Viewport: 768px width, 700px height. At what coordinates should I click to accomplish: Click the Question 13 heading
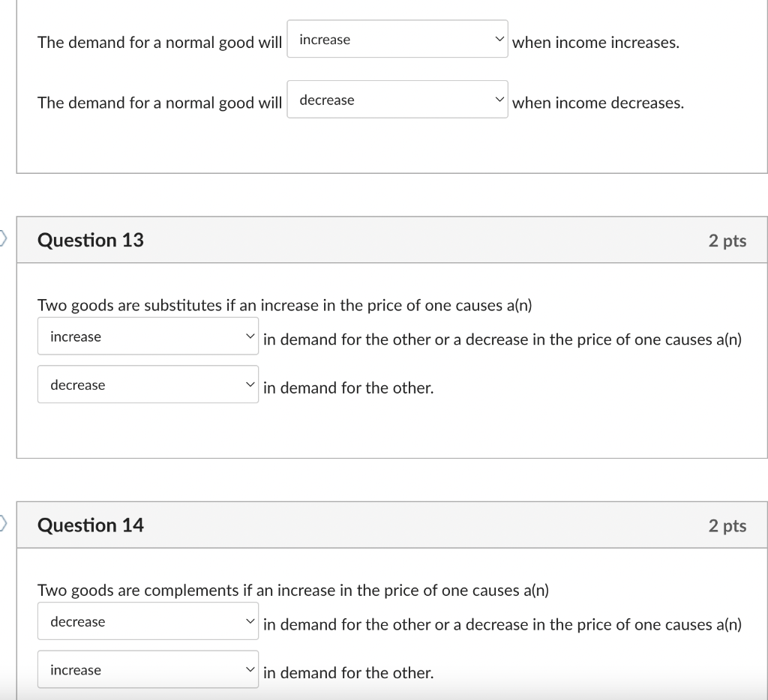click(x=91, y=240)
